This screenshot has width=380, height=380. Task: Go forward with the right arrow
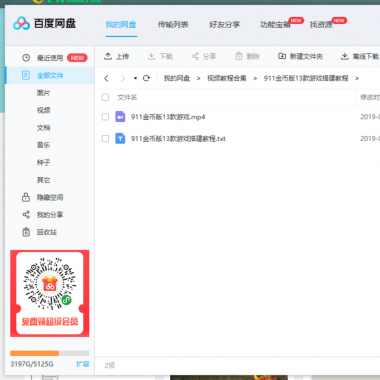coord(123,78)
